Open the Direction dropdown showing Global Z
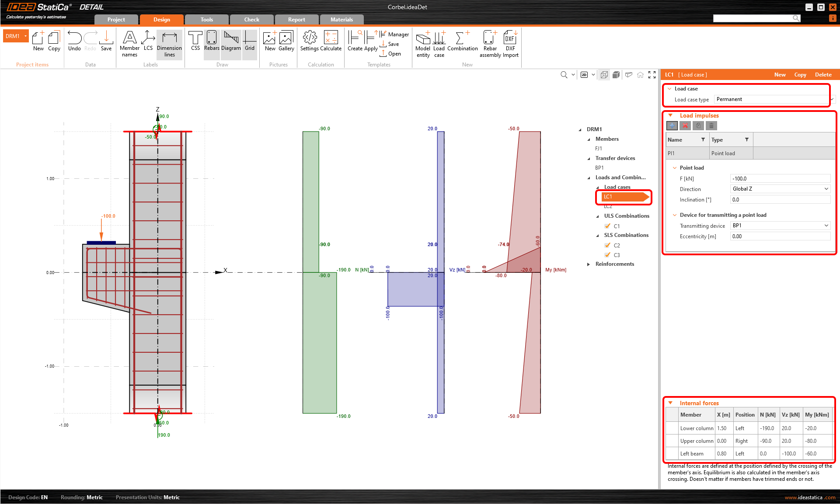The height and width of the screenshot is (504, 840). (x=780, y=189)
